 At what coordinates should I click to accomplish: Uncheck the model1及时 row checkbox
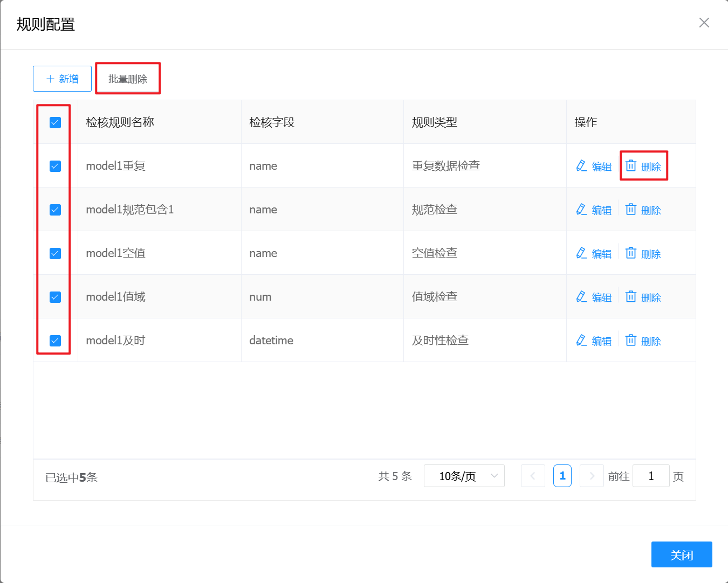55,341
